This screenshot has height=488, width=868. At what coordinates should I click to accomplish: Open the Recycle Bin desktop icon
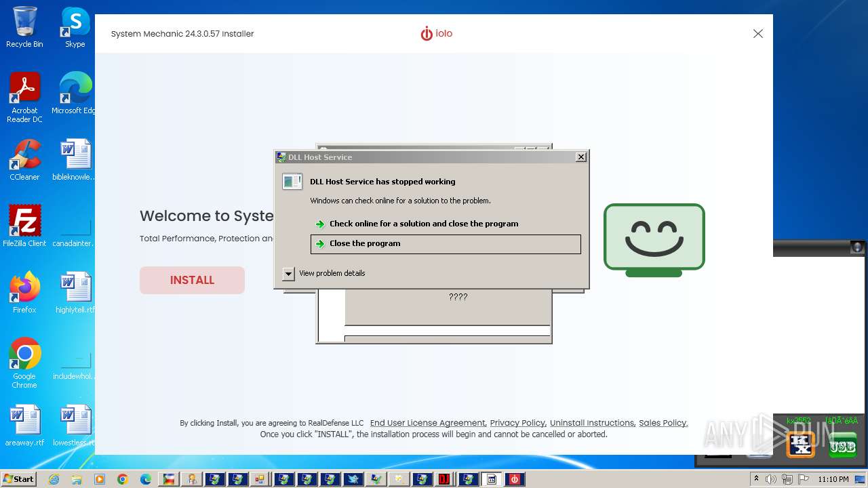(24, 27)
